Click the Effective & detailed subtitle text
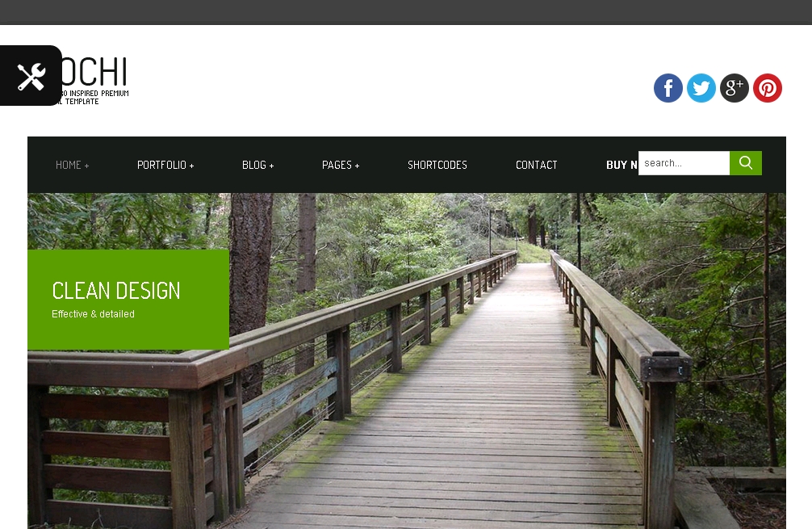Image resolution: width=812 pixels, height=529 pixels. pyautogui.click(x=93, y=314)
